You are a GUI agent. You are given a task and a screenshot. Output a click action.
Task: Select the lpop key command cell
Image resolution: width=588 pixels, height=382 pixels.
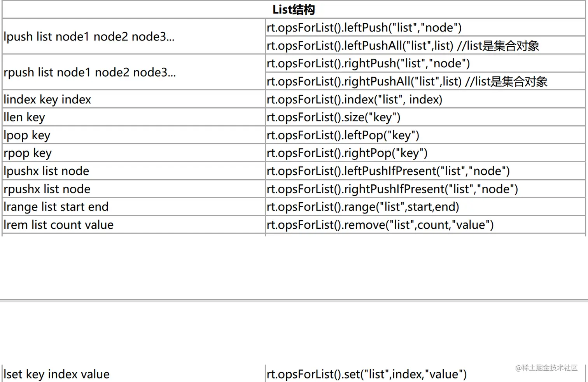(27, 135)
